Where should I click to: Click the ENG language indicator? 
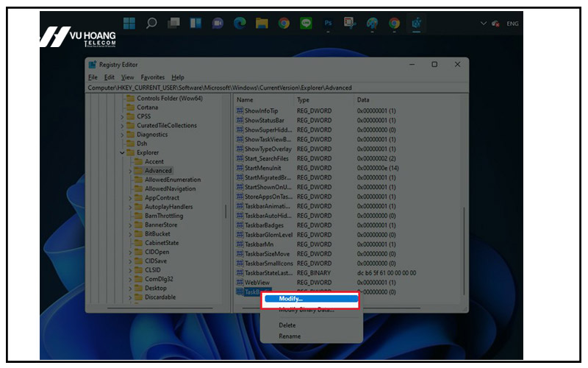[x=512, y=24]
